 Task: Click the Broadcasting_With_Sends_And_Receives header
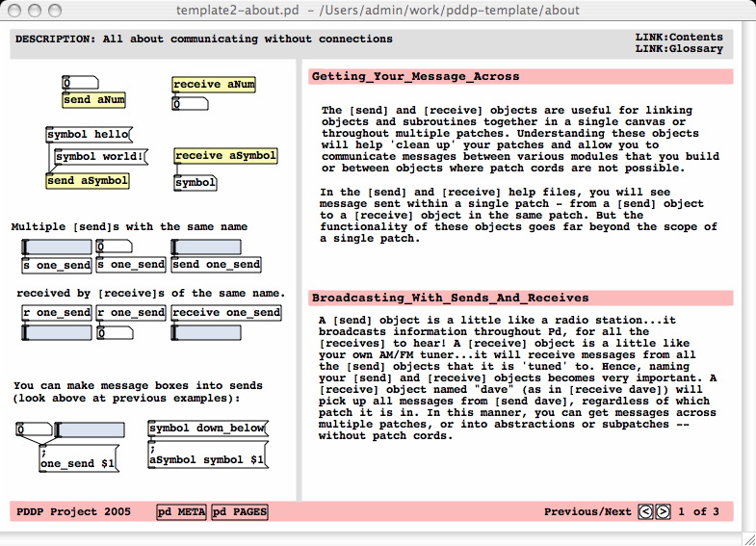(521, 298)
